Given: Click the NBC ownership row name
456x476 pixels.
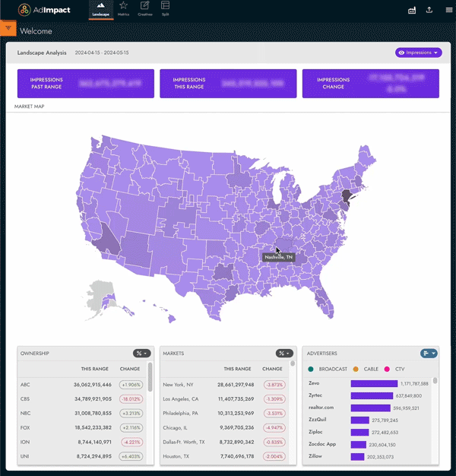Looking at the screenshot, I should tap(25, 413).
